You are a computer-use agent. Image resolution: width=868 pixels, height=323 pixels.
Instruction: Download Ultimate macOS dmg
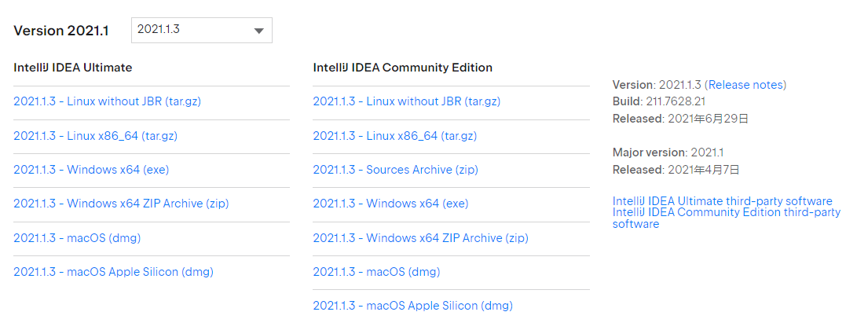[77, 237]
